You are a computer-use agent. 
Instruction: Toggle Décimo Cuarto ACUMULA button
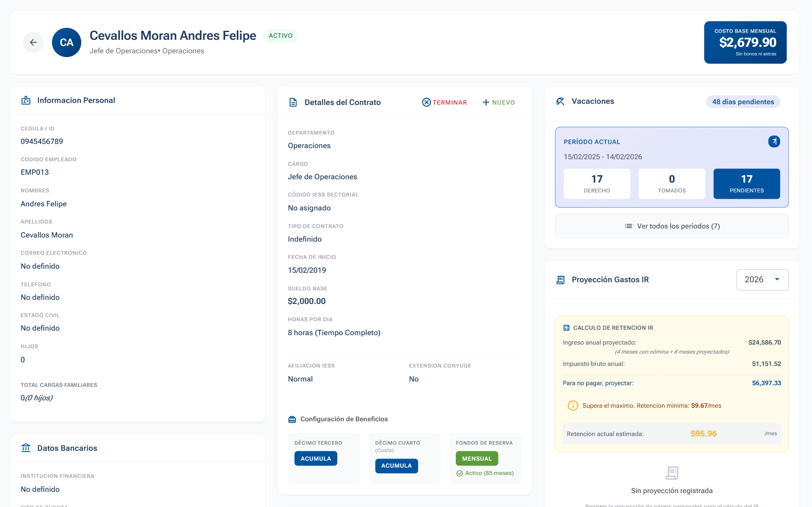pyautogui.click(x=396, y=466)
